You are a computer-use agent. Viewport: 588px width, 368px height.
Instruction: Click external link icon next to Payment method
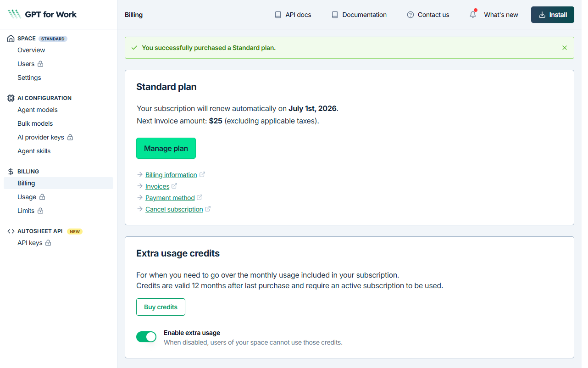(200, 197)
